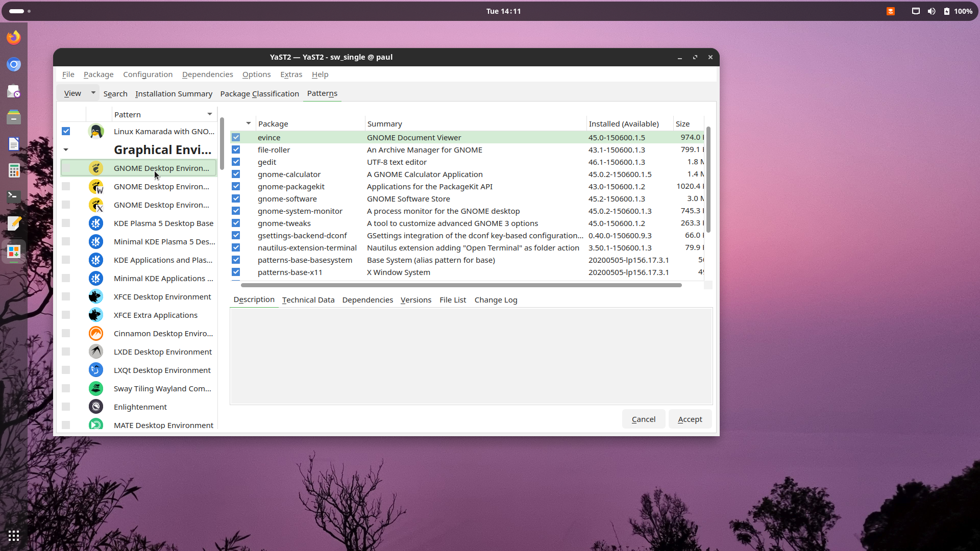The height and width of the screenshot is (551, 980).
Task: Check the Enlightenment pattern checkbox
Action: pyautogui.click(x=66, y=407)
